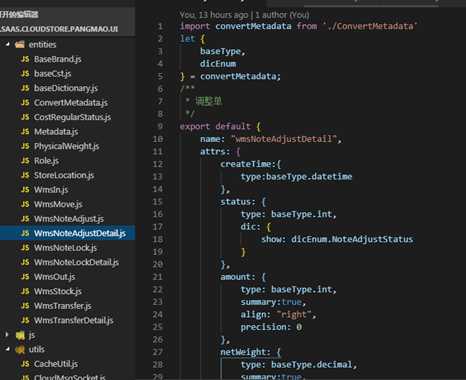Click the './ConvertMetadata' import path
Viewport: 466px width, 380px height.
coord(370,26)
